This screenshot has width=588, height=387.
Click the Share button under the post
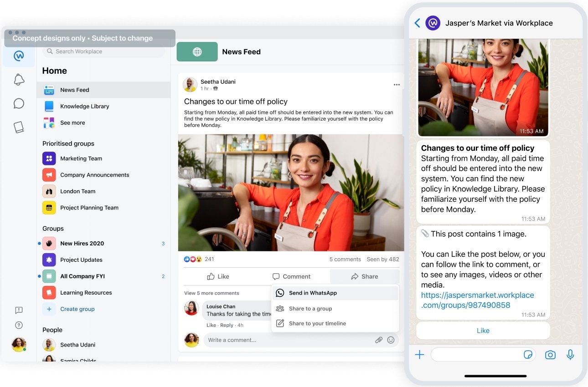[365, 276]
